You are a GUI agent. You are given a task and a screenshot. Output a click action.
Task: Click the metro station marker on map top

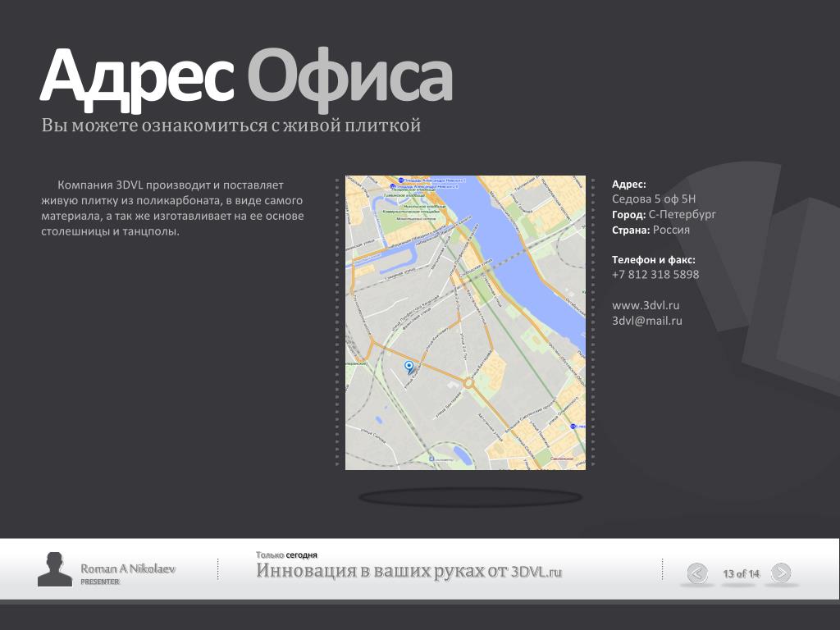pyautogui.click(x=401, y=180)
